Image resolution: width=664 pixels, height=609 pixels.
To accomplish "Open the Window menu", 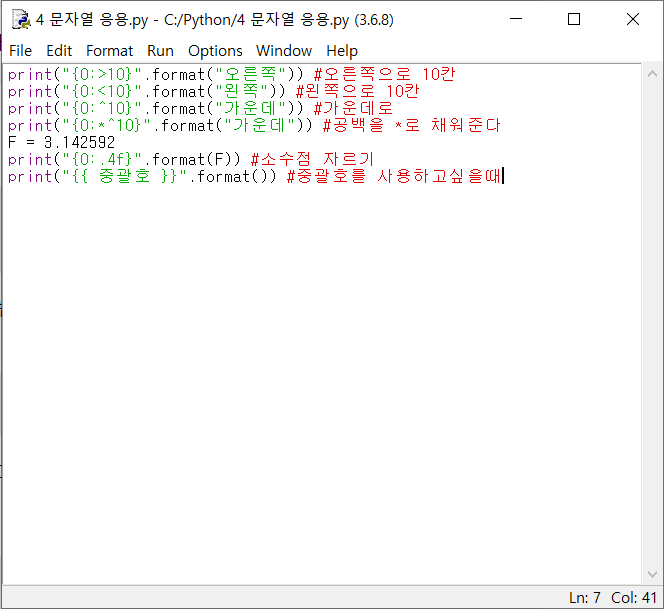I will pos(284,51).
